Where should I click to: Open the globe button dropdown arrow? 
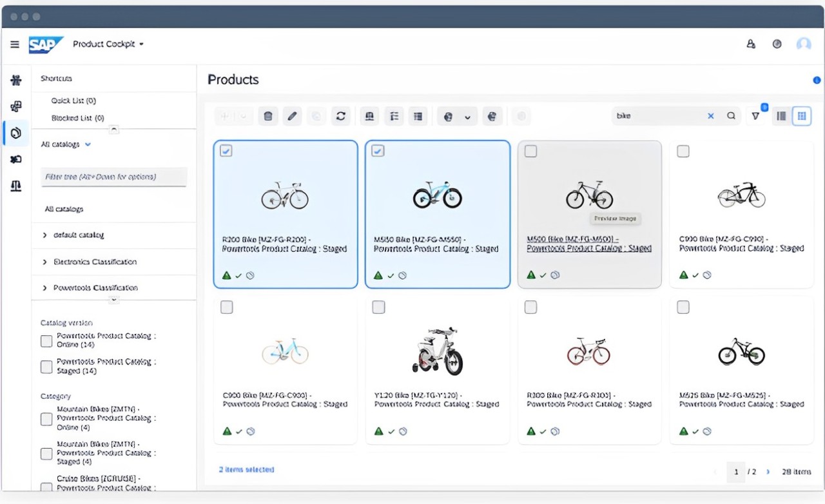(x=468, y=117)
